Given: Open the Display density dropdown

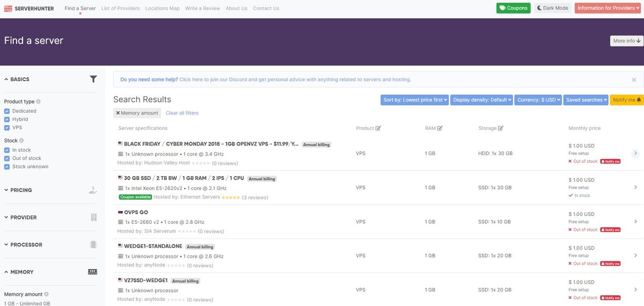Looking at the screenshot, I should pyautogui.click(x=481, y=100).
